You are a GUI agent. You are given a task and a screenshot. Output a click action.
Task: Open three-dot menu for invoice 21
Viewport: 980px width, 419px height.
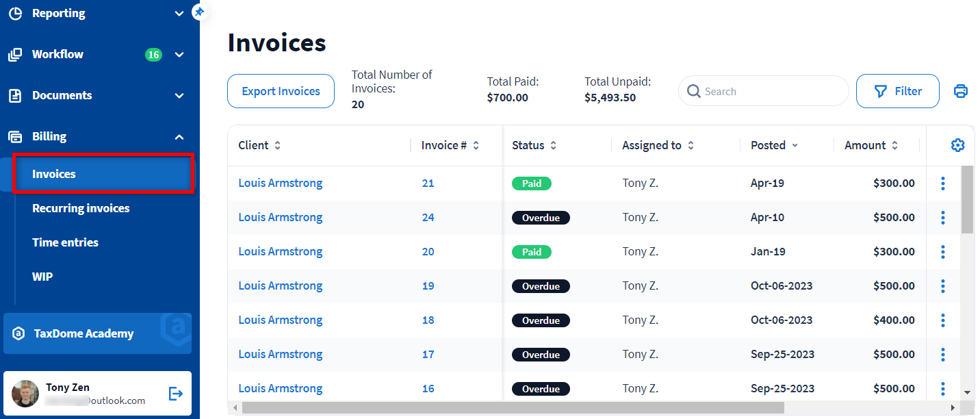[x=943, y=183]
